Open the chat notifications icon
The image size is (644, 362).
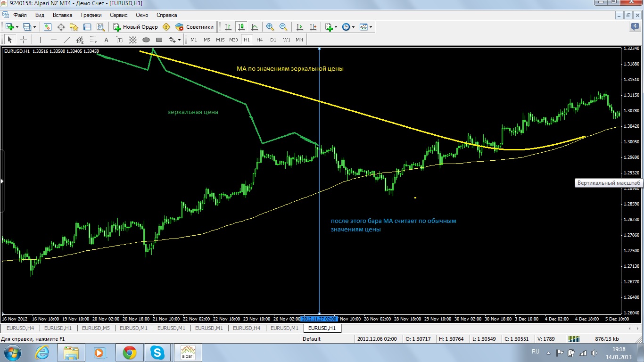point(635,27)
